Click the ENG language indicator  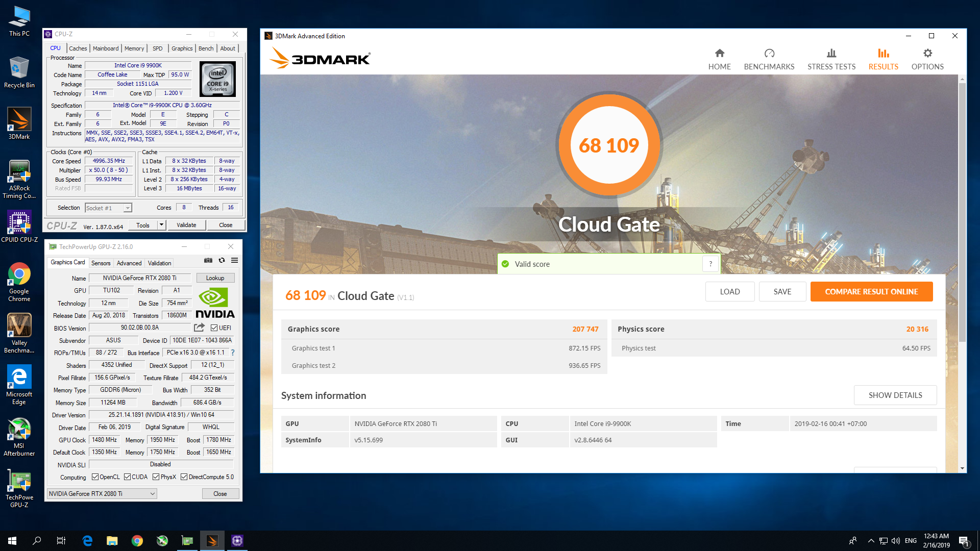[911, 541]
